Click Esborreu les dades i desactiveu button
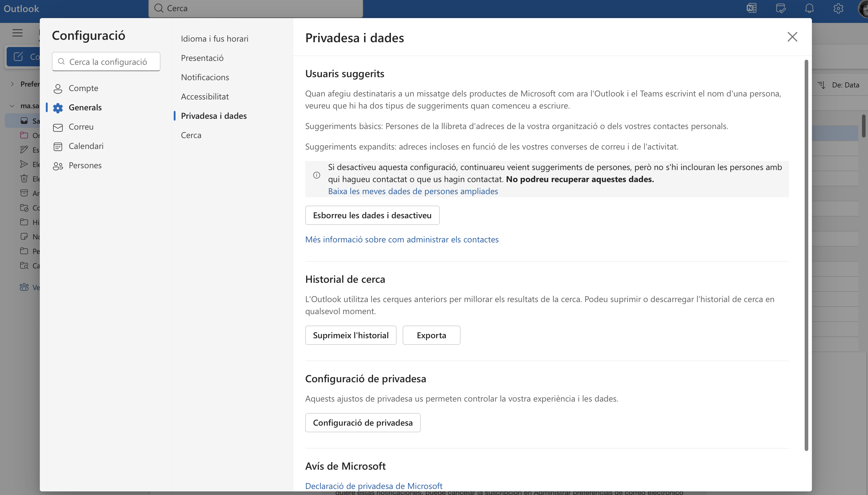This screenshot has height=495, width=868. (x=372, y=215)
